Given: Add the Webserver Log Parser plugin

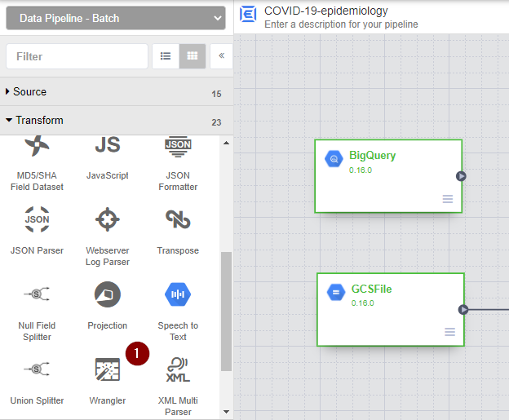Looking at the screenshot, I should [108, 237].
